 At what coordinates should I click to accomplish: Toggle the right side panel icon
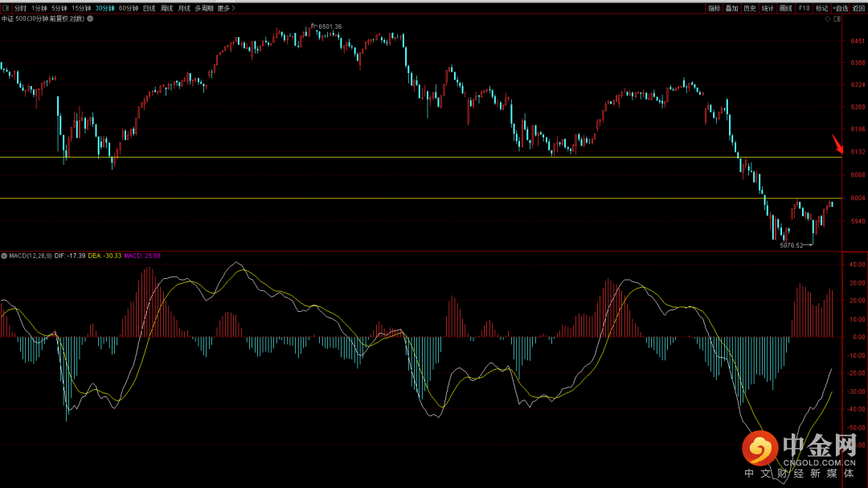837,18
